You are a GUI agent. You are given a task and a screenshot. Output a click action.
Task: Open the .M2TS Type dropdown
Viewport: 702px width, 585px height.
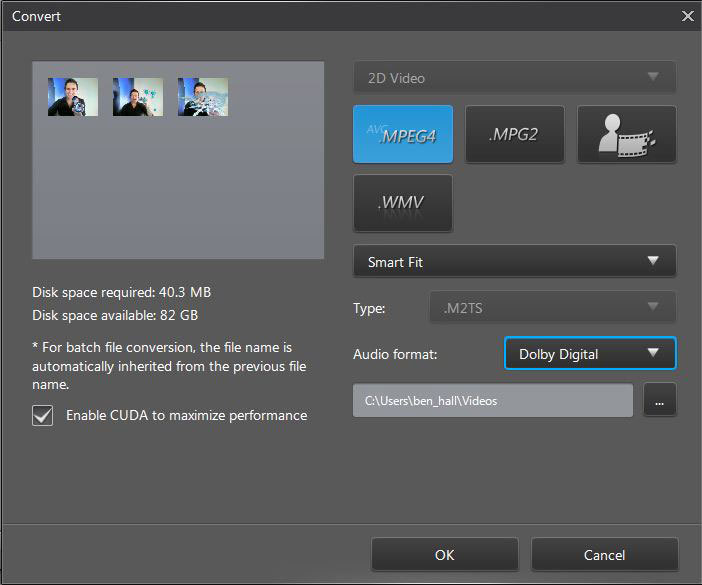(553, 308)
